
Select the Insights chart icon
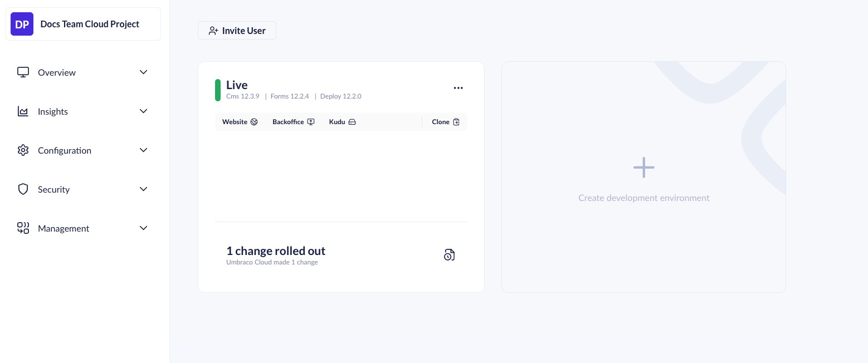[23, 111]
